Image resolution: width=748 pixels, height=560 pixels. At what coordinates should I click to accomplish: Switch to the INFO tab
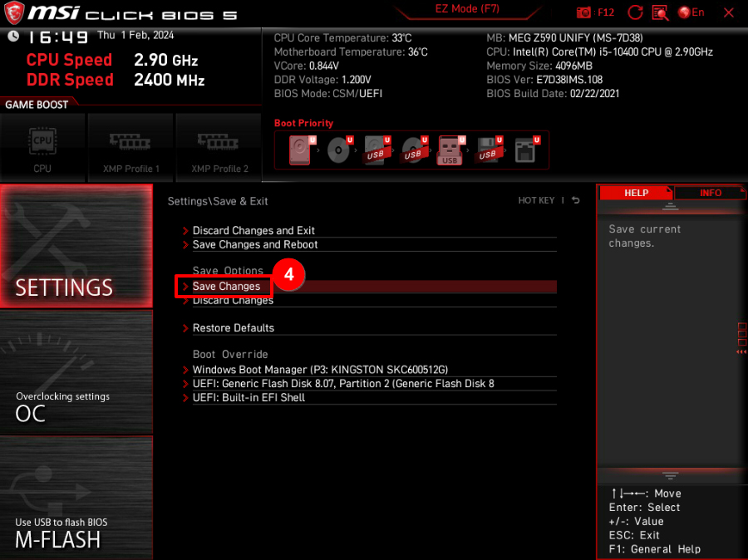click(x=711, y=193)
